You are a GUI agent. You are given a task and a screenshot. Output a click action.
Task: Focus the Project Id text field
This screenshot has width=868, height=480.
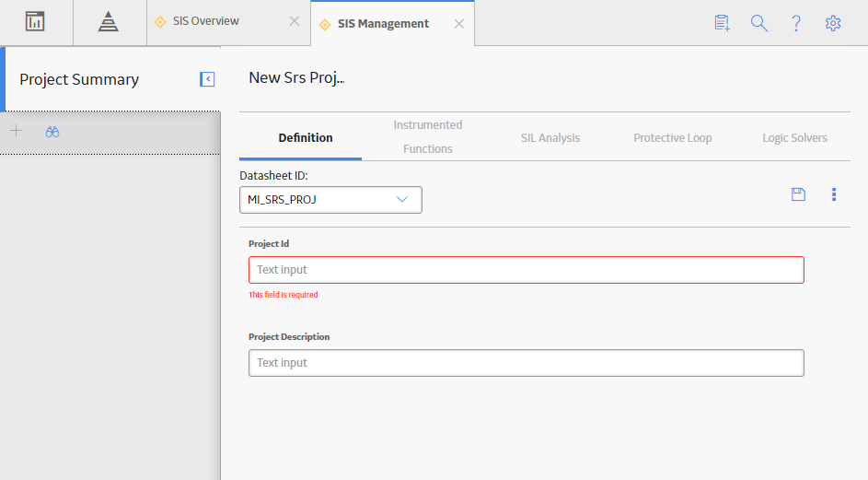pos(526,270)
